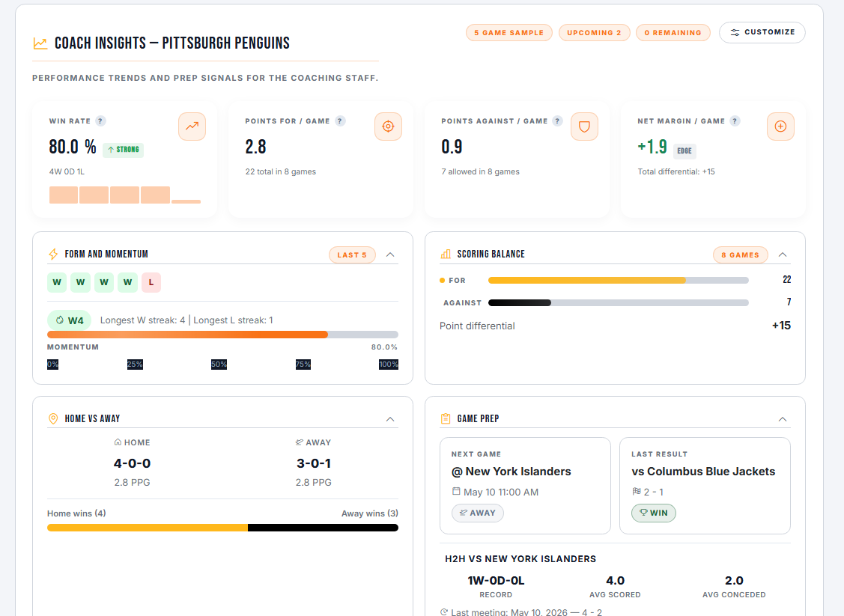Collapse the Home vs Away panel
Viewport: 844px width, 616px height.
390,419
